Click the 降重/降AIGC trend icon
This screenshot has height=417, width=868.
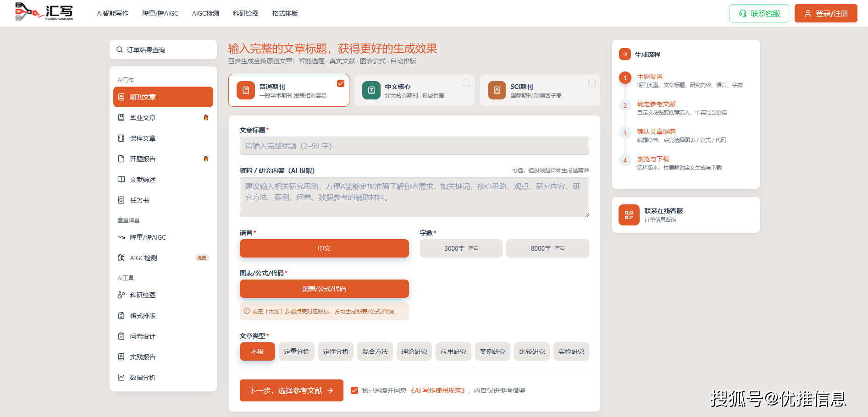121,237
